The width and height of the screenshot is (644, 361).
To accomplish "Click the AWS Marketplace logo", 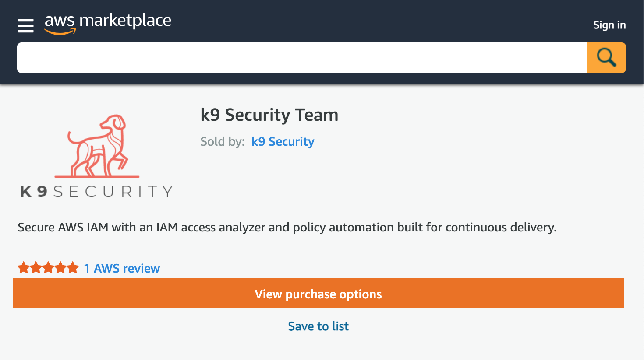I will point(108,23).
